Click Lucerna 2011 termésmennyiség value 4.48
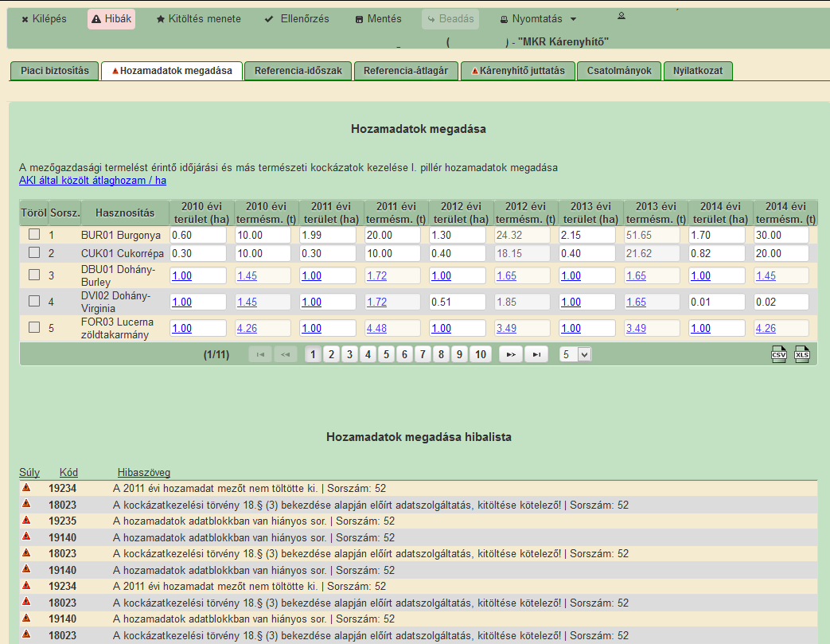 [x=376, y=328]
